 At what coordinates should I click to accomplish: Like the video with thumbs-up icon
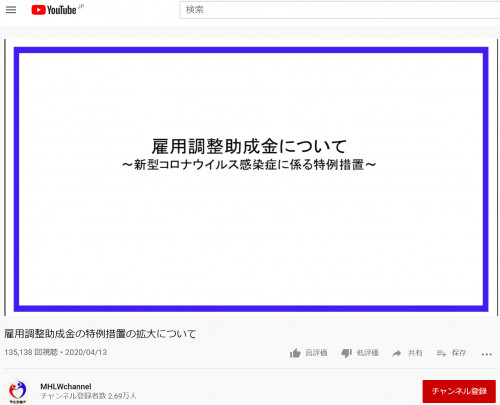pyautogui.click(x=295, y=353)
